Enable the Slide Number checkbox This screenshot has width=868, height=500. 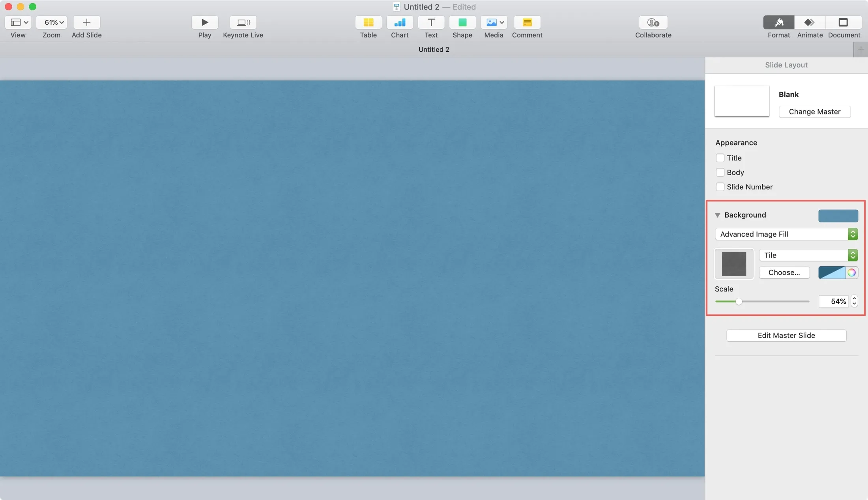point(720,187)
